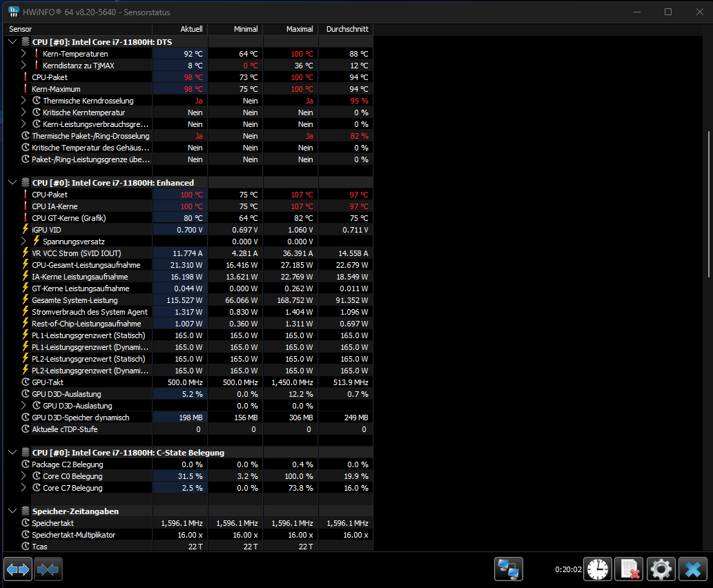
Task: Click the Maximal column header
Action: (x=290, y=29)
